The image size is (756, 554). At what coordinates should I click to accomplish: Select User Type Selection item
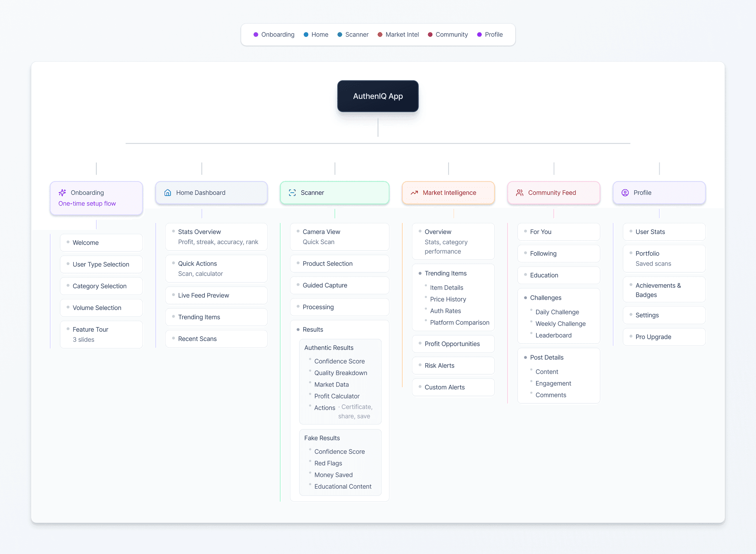102,265
